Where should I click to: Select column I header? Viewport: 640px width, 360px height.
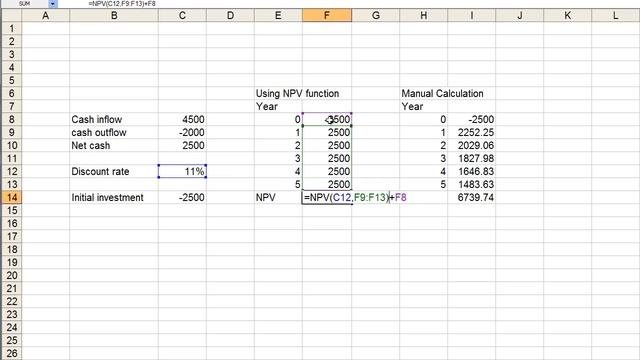(x=471, y=16)
